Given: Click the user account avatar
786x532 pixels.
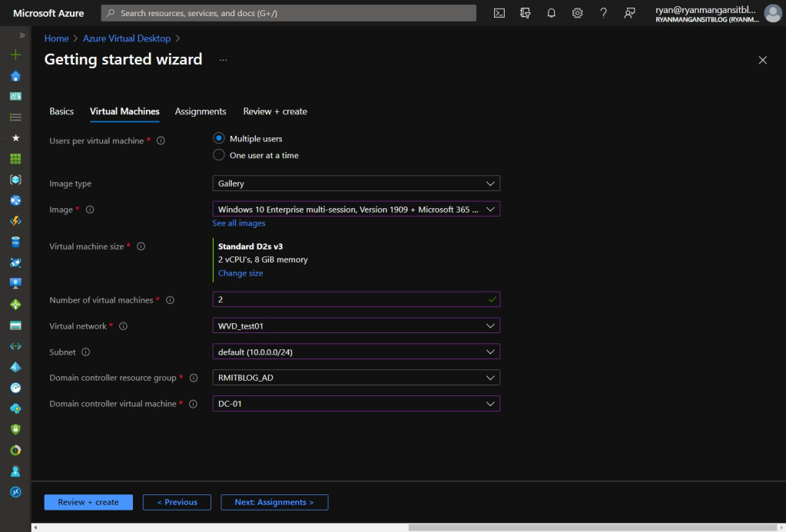Looking at the screenshot, I should 772,14.
